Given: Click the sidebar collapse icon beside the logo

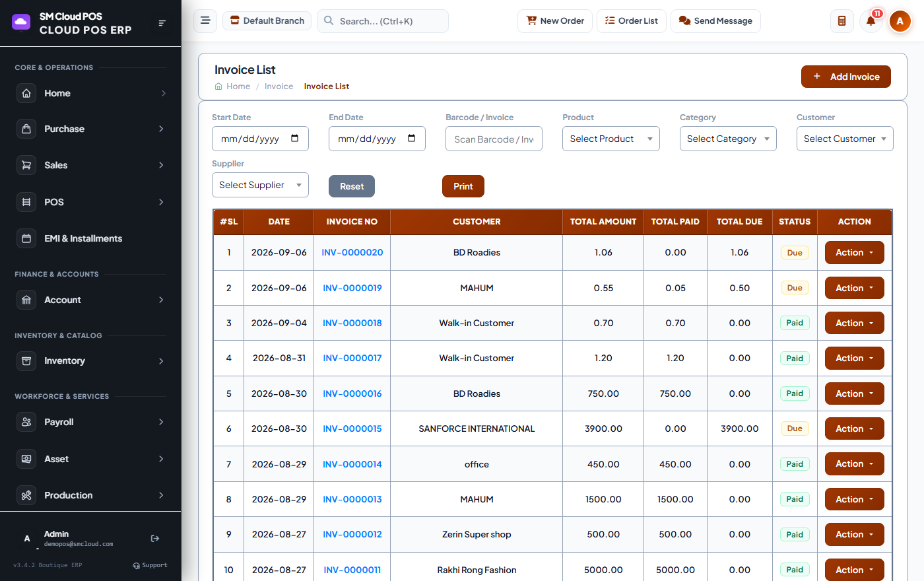Looking at the screenshot, I should click(162, 23).
